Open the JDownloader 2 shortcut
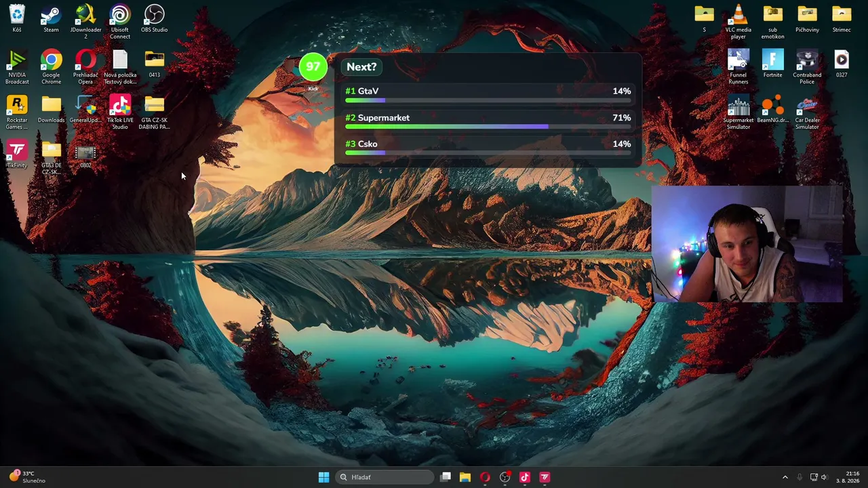 85,22
